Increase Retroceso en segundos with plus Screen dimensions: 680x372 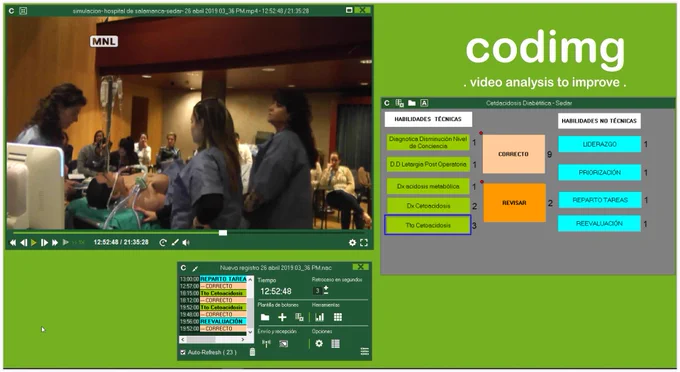[x=326, y=288]
